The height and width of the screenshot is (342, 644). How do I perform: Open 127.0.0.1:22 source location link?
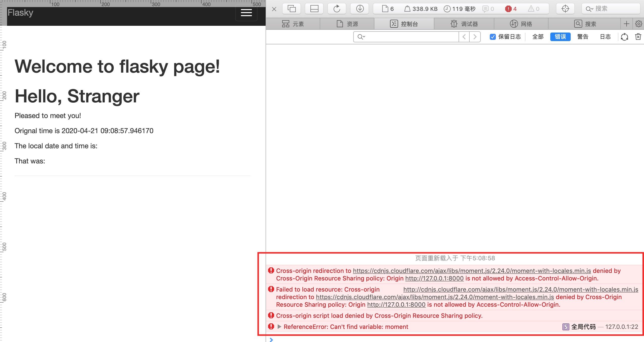622,327
